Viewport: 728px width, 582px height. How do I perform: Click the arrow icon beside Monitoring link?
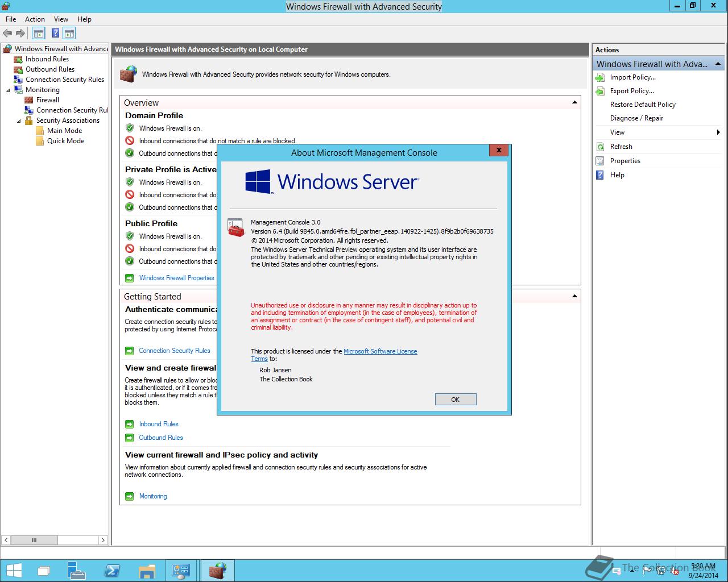(129, 496)
